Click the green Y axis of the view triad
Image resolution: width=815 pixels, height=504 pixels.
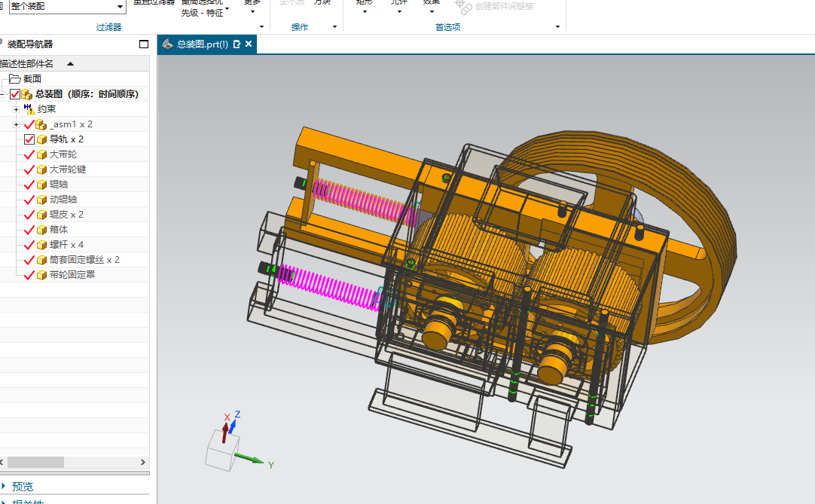[249, 458]
